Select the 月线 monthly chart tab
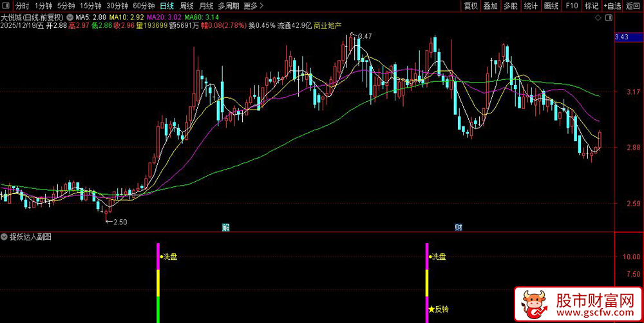This screenshot has height=323, width=644. click(206, 6)
